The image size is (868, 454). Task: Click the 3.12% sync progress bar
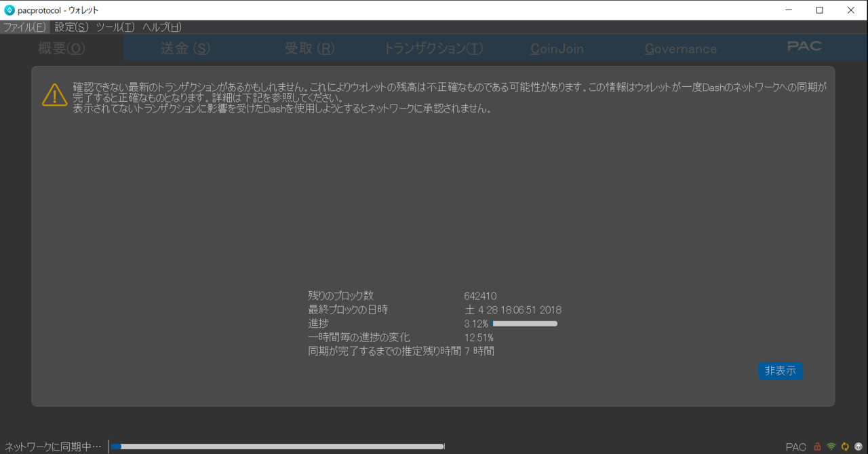point(524,324)
